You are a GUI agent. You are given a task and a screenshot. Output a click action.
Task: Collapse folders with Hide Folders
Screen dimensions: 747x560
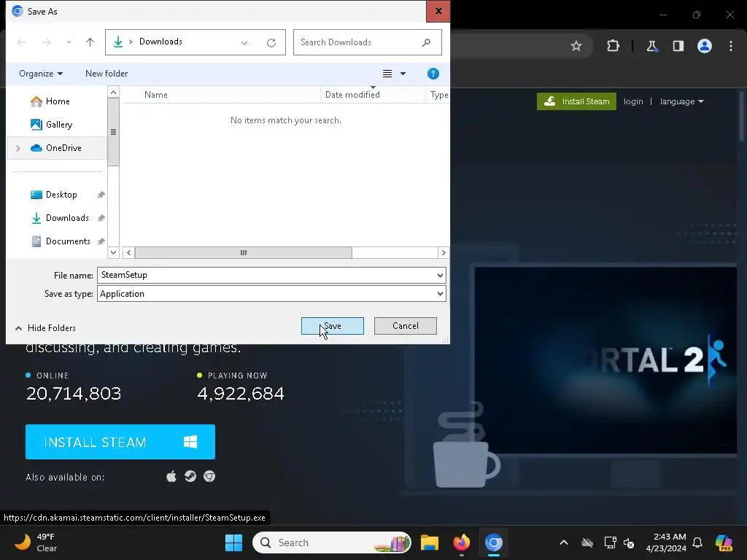tap(45, 327)
